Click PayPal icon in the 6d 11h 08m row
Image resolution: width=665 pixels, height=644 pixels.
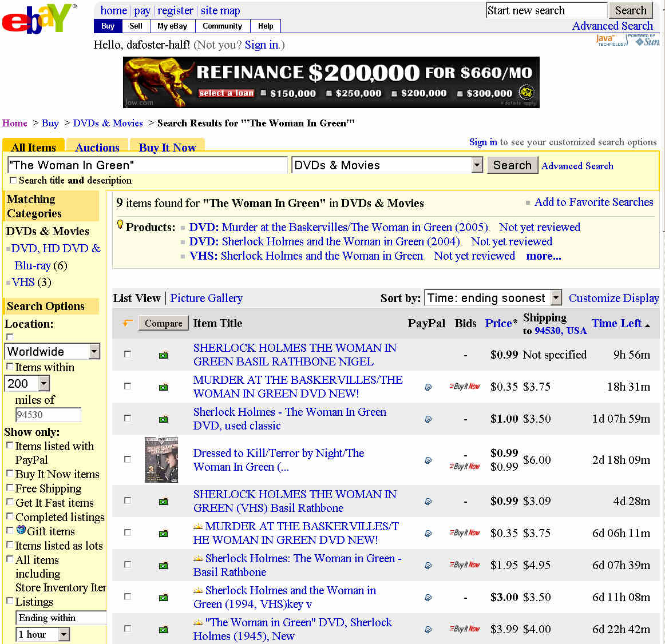[x=428, y=598]
